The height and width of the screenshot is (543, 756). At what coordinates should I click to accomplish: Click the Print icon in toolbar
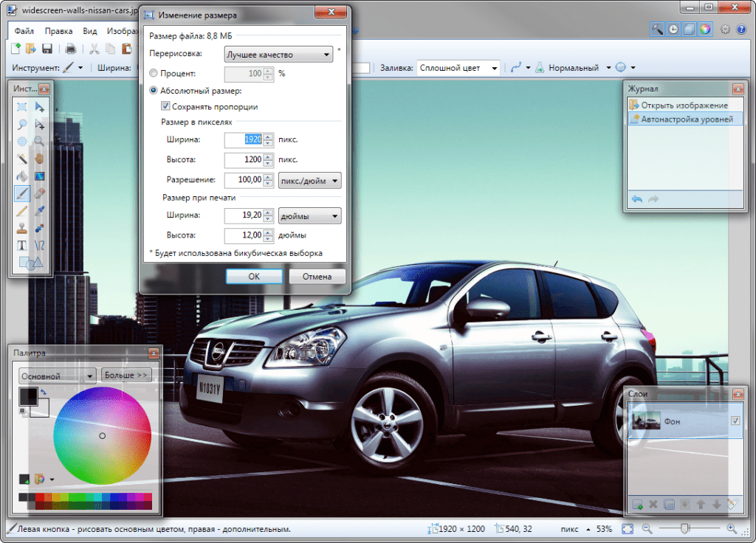coord(71,49)
